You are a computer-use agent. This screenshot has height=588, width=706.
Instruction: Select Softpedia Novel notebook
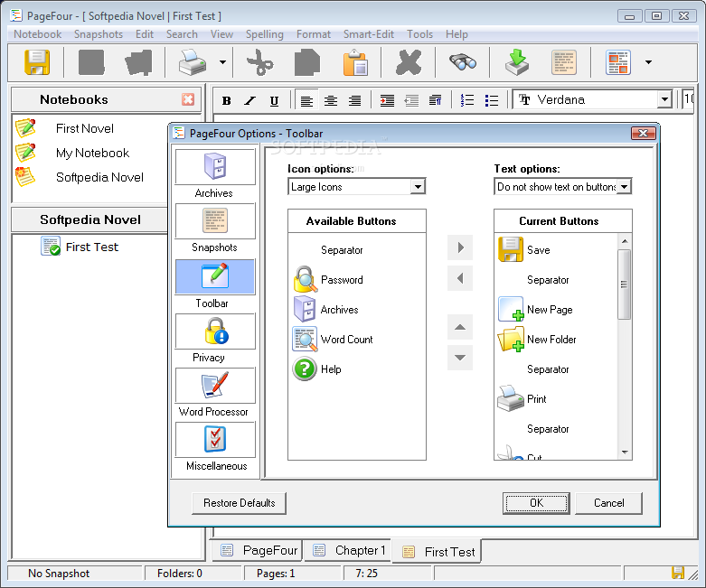(99, 177)
